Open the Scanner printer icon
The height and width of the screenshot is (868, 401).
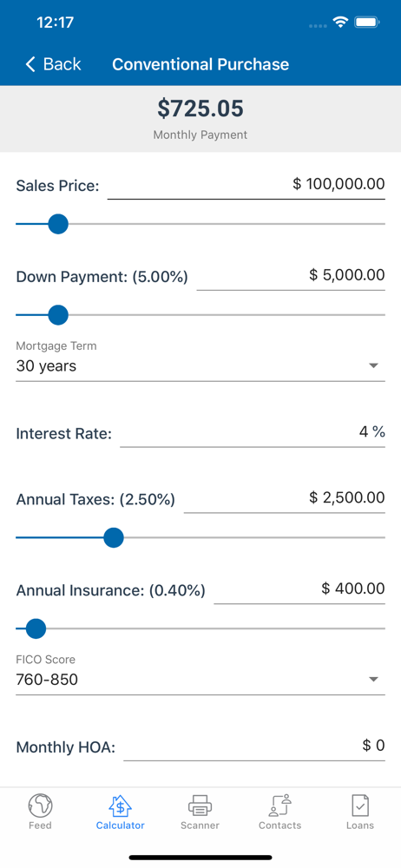click(x=200, y=806)
